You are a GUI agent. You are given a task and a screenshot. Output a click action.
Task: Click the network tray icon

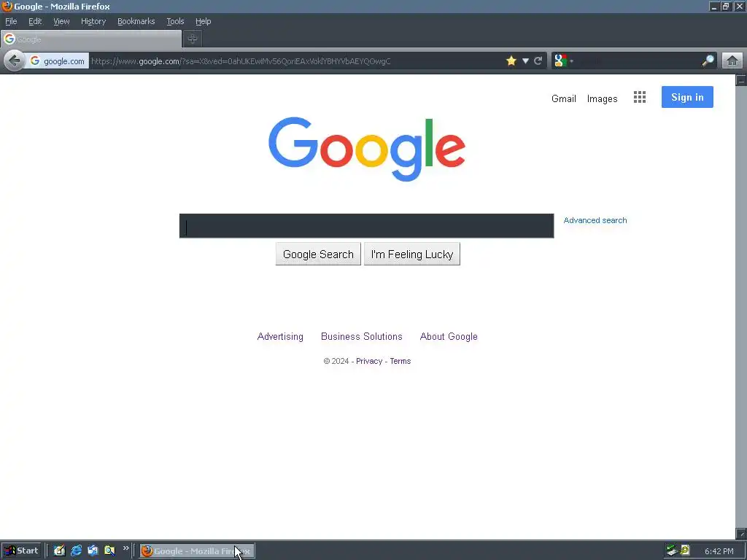point(672,551)
